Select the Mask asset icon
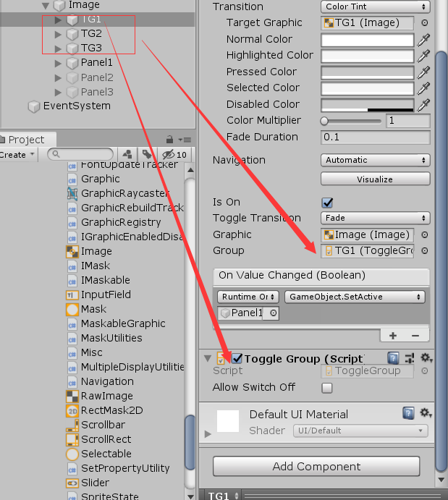448x500 pixels. (72, 309)
